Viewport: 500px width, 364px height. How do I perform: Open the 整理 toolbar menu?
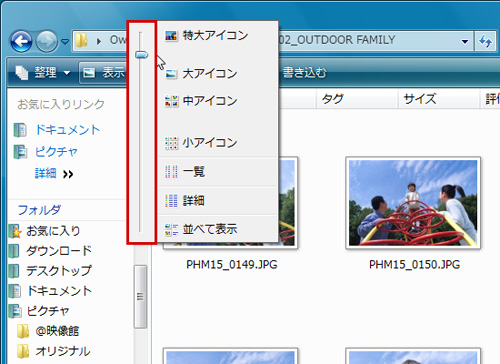[x=43, y=73]
